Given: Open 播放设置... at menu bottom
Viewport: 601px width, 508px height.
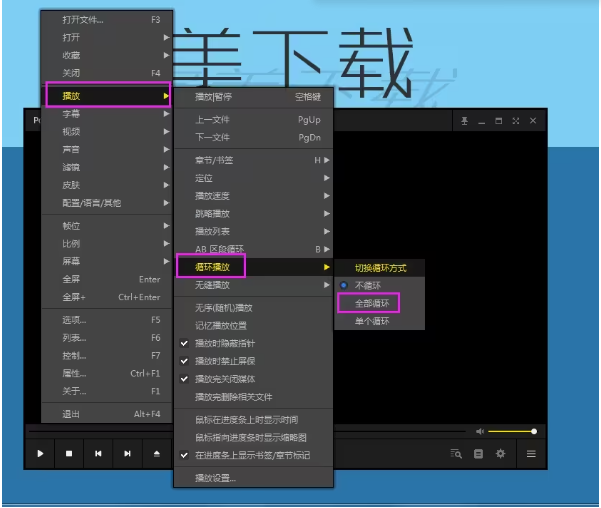Looking at the screenshot, I should pos(216,478).
